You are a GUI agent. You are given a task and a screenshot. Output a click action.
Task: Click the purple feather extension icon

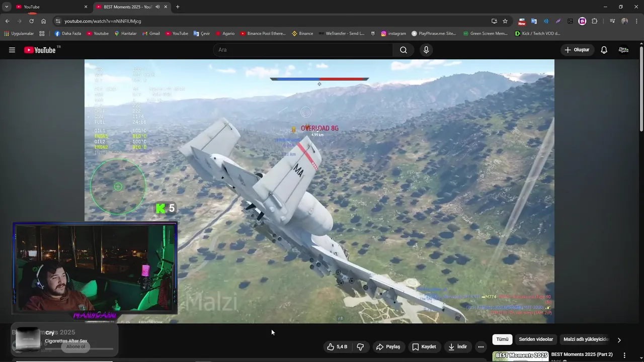coord(558,21)
